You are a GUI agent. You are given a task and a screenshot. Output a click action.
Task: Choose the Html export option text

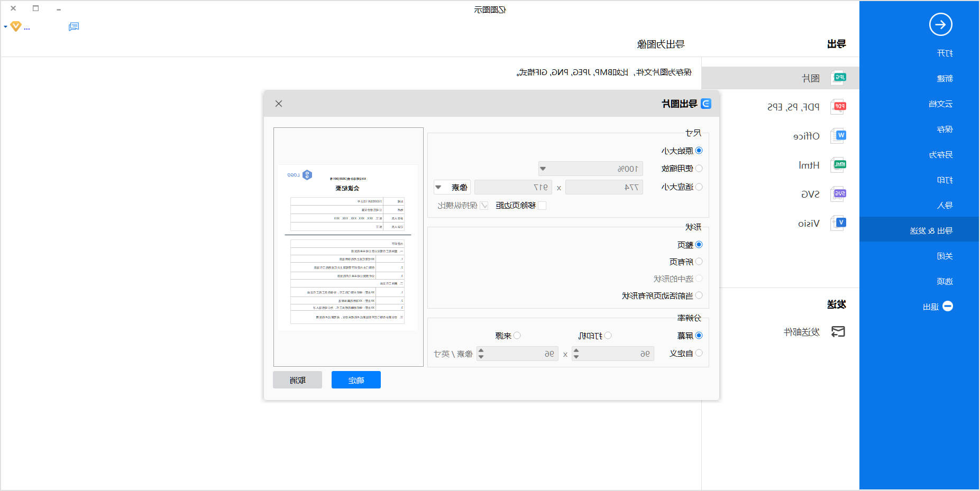(809, 165)
